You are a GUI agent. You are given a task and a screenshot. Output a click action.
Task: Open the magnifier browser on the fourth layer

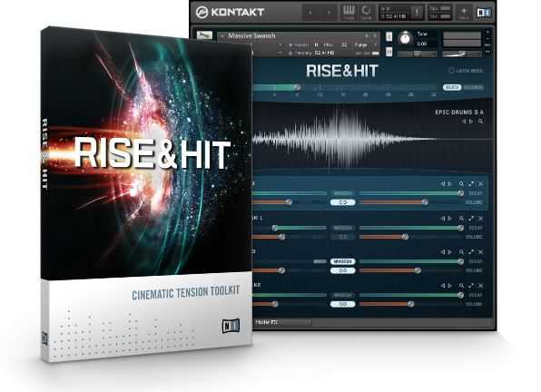coord(461,286)
